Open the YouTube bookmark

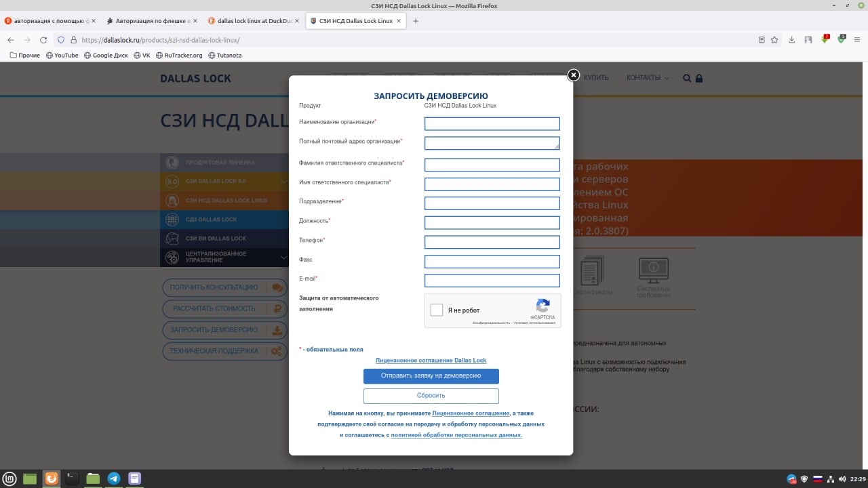click(x=62, y=56)
